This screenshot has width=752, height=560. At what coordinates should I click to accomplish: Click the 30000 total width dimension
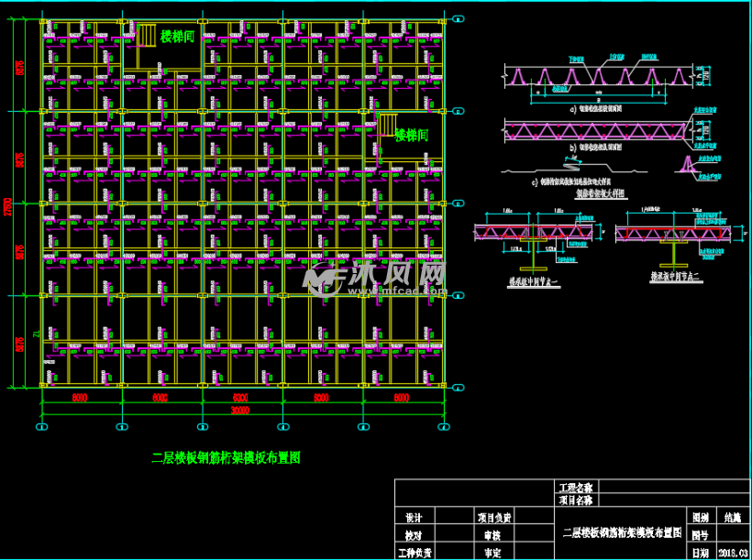(240, 412)
